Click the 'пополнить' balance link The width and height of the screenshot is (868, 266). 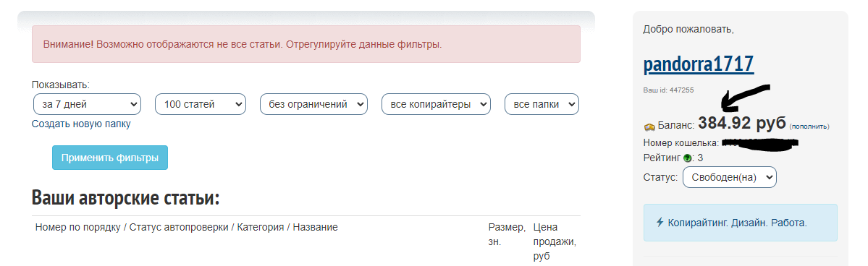809,126
